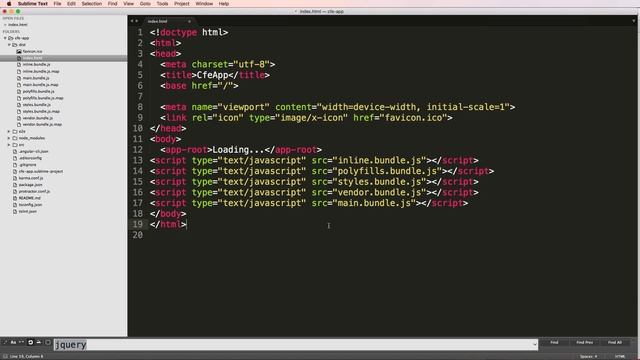Open the View menu
The image size is (640, 360).
click(129, 4)
